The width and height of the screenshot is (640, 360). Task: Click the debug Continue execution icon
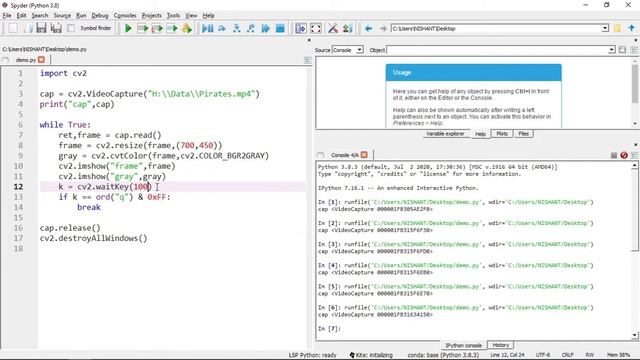(x=266, y=28)
